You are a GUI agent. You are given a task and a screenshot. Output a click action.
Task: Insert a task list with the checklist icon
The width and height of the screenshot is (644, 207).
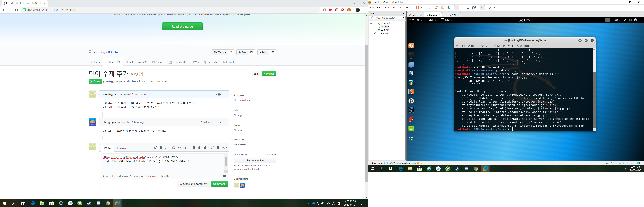click(x=204, y=148)
